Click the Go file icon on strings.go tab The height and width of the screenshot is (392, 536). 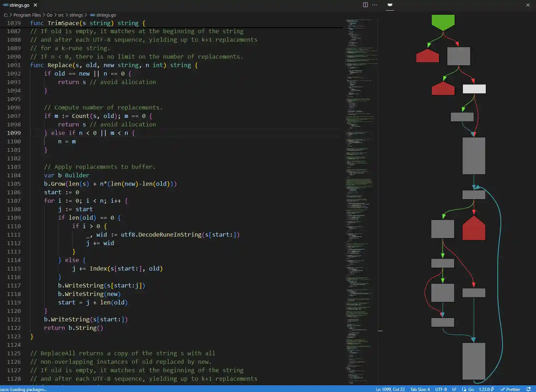pos(5,5)
